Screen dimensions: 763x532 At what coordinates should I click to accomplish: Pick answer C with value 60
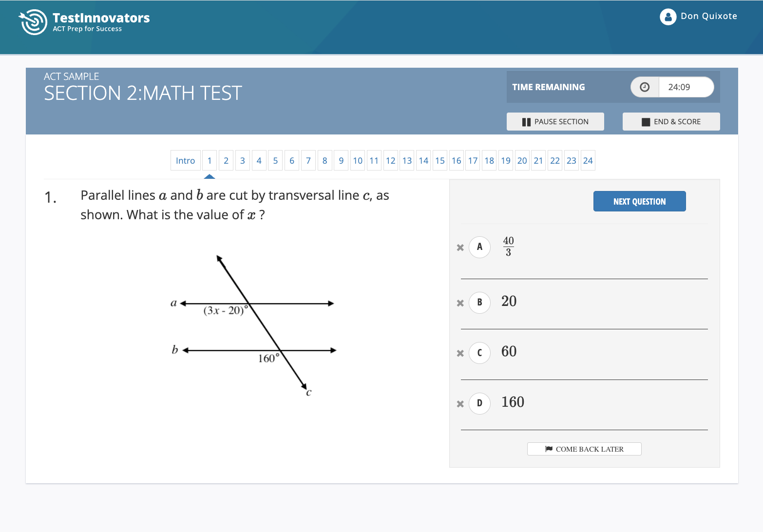tap(479, 353)
